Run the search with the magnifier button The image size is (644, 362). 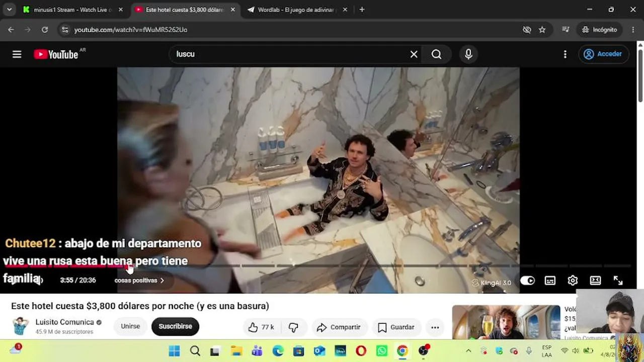(x=436, y=54)
